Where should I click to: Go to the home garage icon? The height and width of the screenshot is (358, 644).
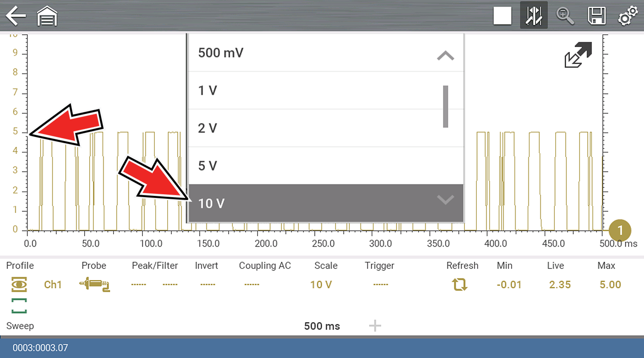[47, 16]
